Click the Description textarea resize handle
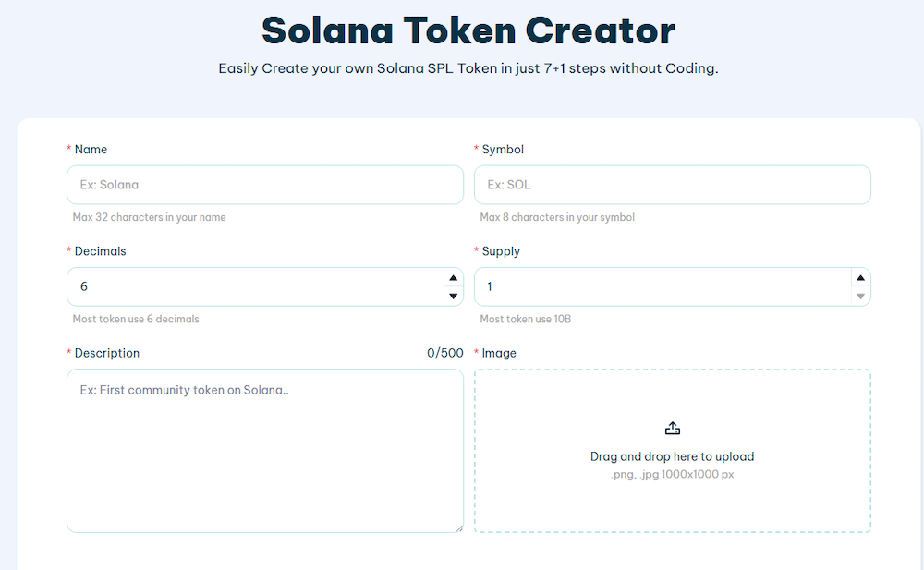Image resolution: width=924 pixels, height=570 pixels. click(x=460, y=528)
